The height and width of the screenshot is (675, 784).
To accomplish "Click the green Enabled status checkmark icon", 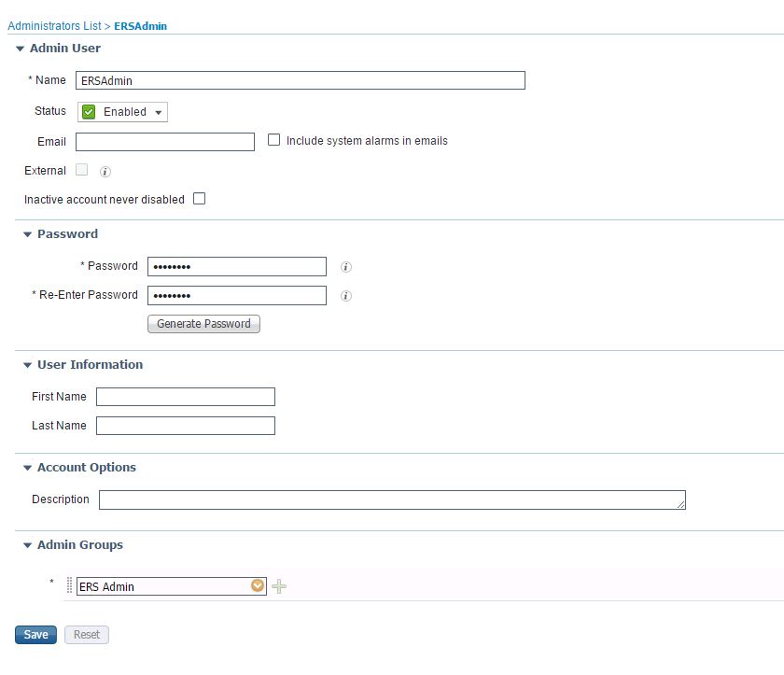I will (89, 112).
